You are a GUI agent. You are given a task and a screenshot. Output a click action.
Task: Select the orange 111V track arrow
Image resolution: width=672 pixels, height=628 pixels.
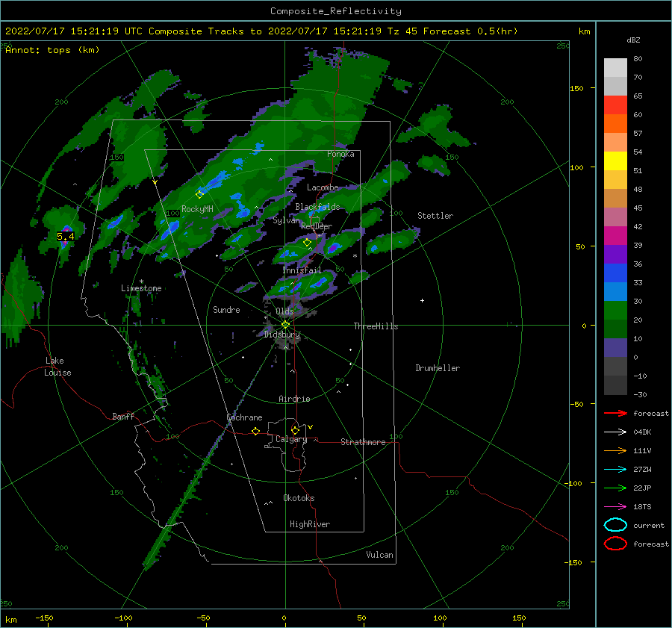615,450
